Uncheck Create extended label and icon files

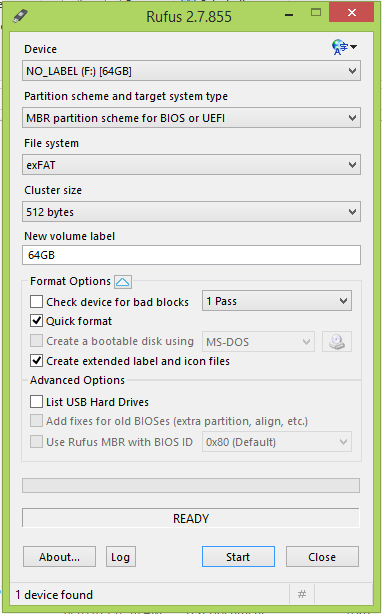tap(36, 361)
